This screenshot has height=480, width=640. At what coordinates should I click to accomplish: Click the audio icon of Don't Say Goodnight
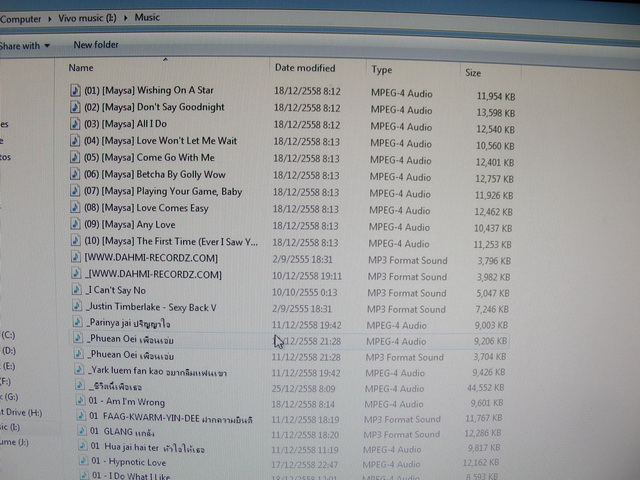(75, 107)
